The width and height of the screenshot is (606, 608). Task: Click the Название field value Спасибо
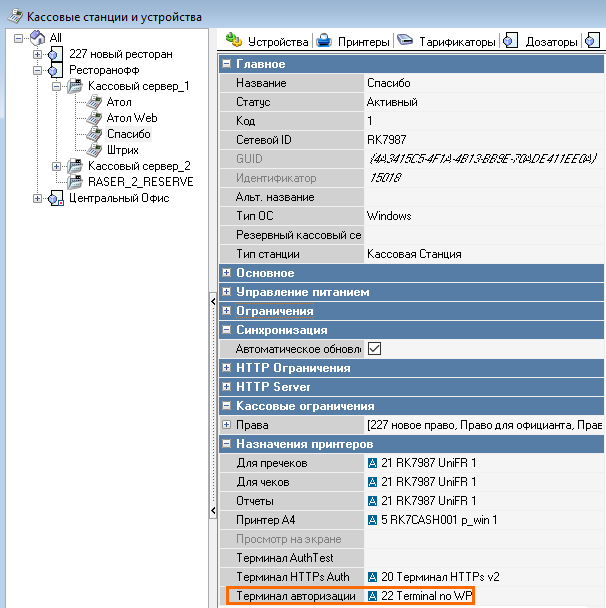480,83
